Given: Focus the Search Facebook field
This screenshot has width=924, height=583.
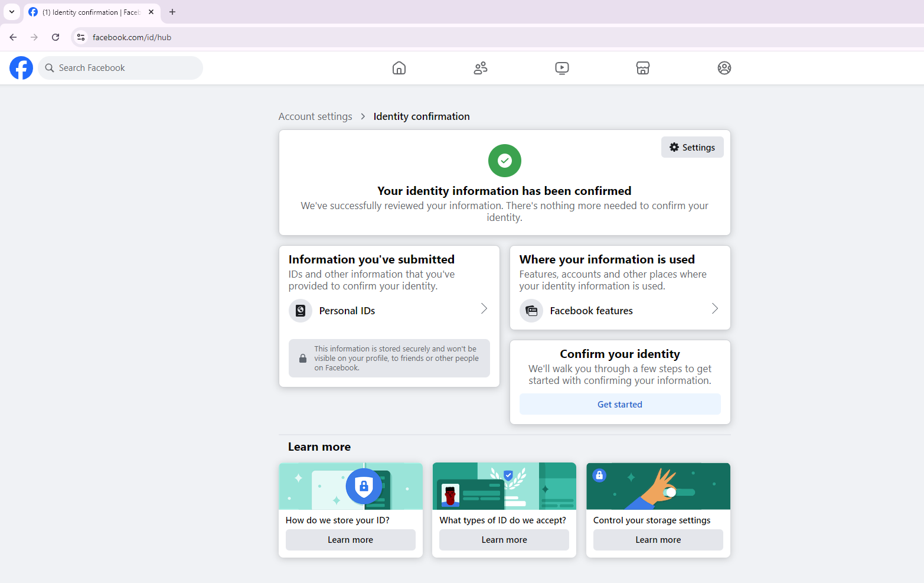Looking at the screenshot, I should coord(120,68).
